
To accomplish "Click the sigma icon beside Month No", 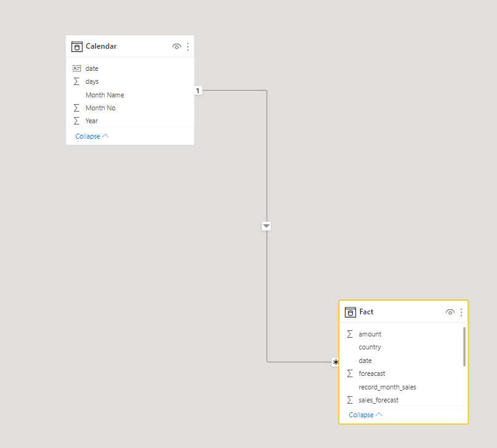I will tap(76, 108).
